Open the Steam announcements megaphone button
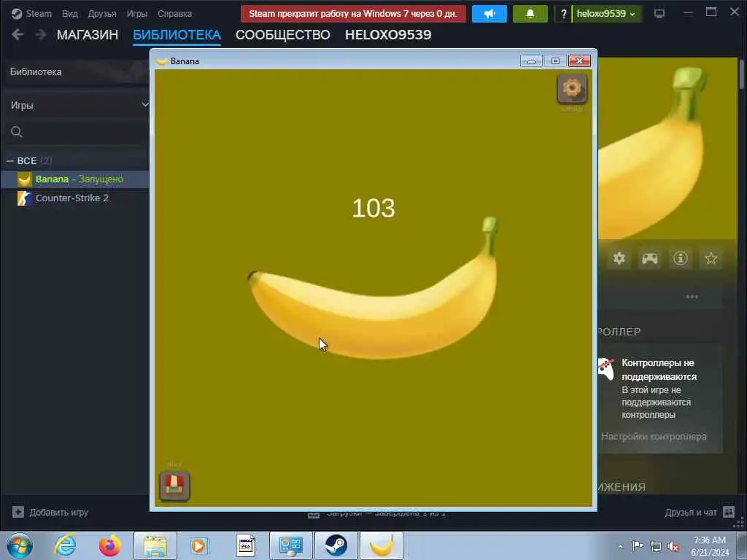This screenshot has width=747, height=560. tap(489, 14)
